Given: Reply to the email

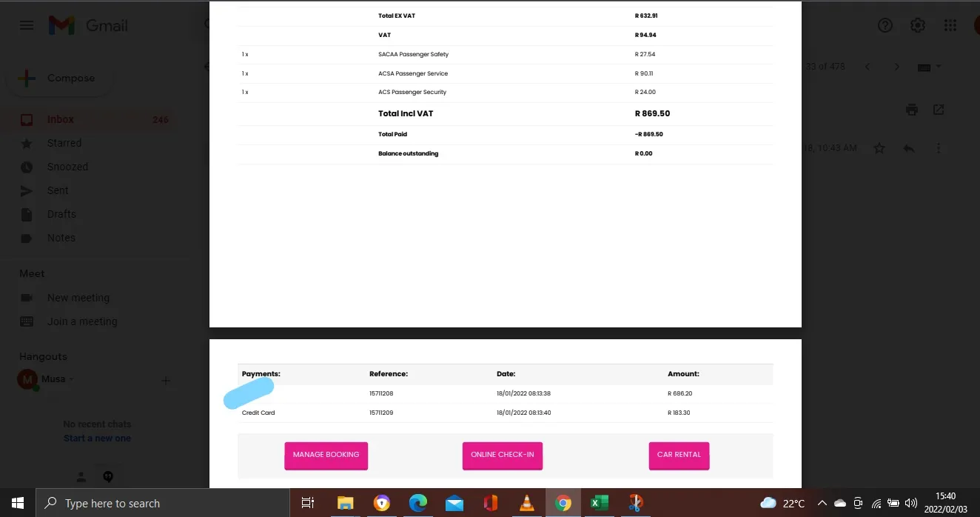Looking at the screenshot, I should click(x=908, y=148).
